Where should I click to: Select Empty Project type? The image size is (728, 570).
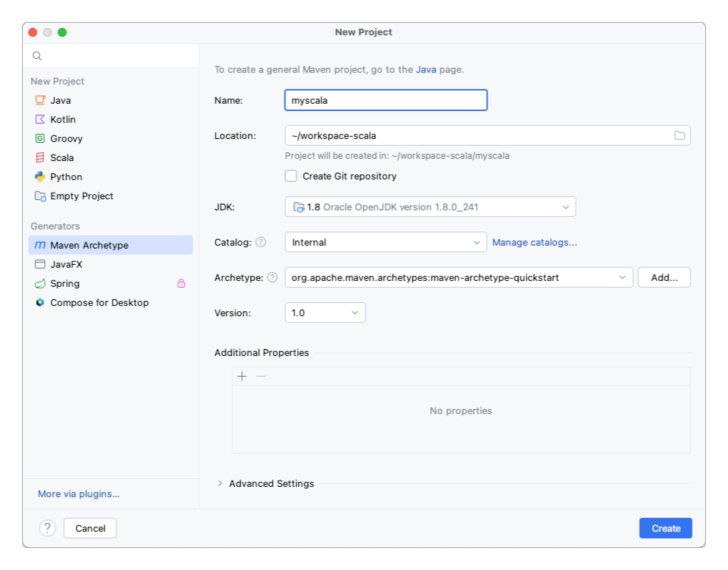point(110,196)
